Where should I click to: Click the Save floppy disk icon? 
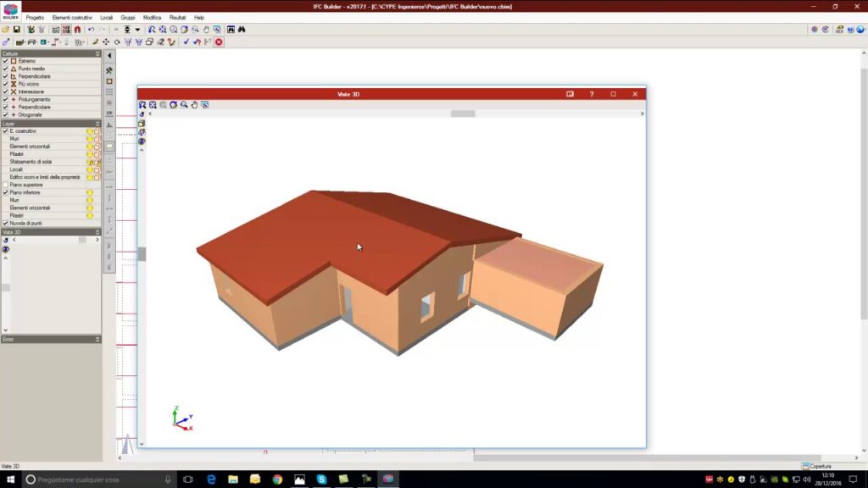coord(16,30)
